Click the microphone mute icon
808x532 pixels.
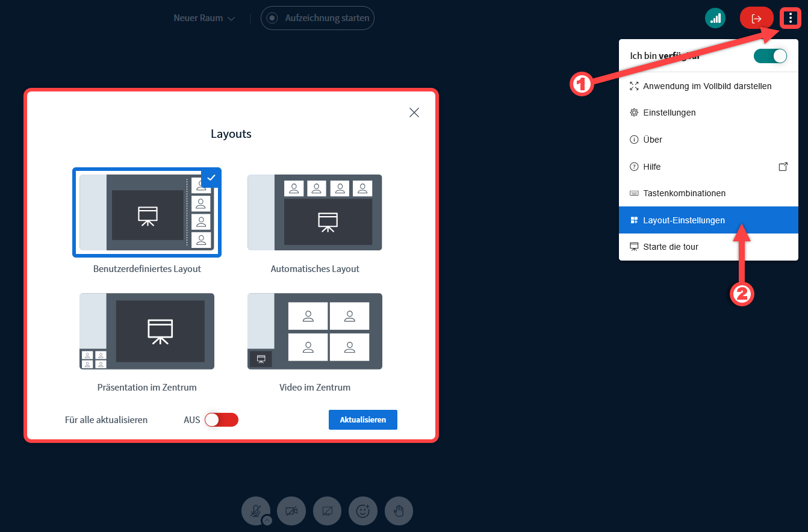point(255,510)
